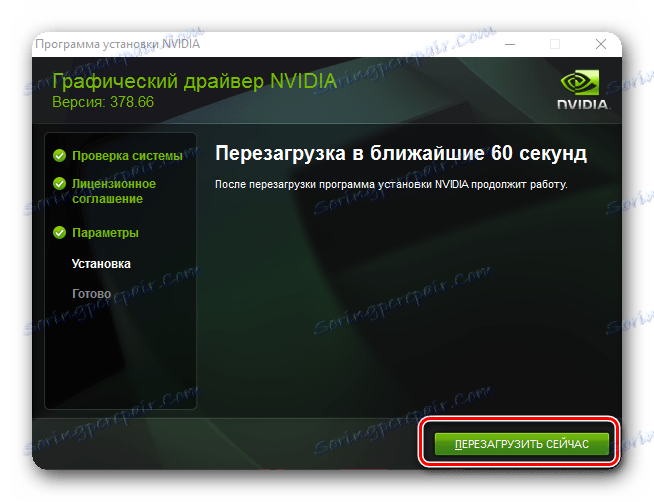Select the Лицензионное соглашение step
The height and width of the screenshot is (502, 654).
(x=114, y=191)
